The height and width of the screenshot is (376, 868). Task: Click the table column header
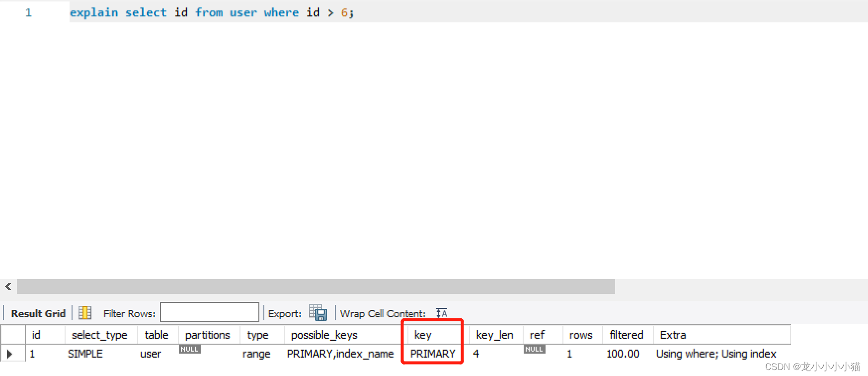tap(158, 335)
